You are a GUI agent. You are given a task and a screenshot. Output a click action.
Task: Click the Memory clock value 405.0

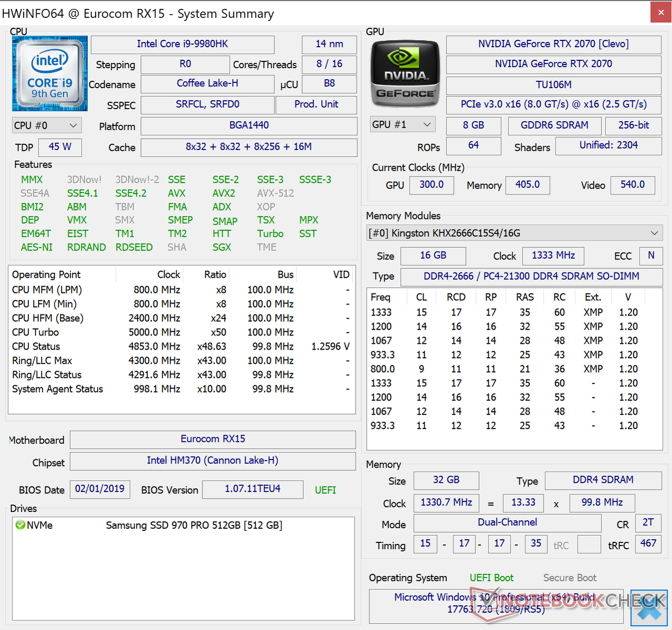point(528,185)
